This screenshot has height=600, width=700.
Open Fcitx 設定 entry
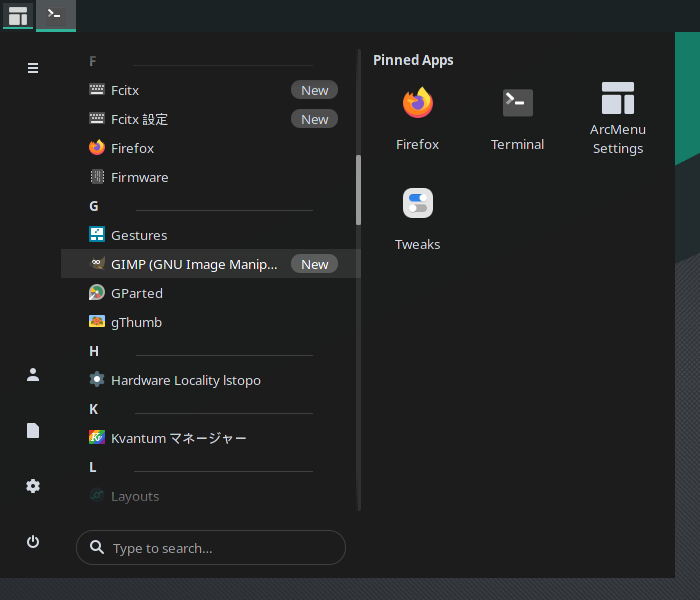211,119
